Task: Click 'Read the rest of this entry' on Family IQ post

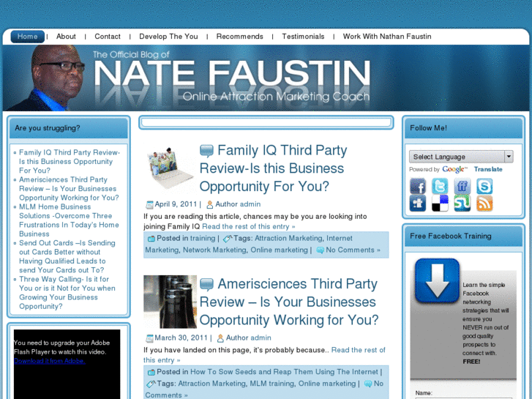Action: [248, 226]
